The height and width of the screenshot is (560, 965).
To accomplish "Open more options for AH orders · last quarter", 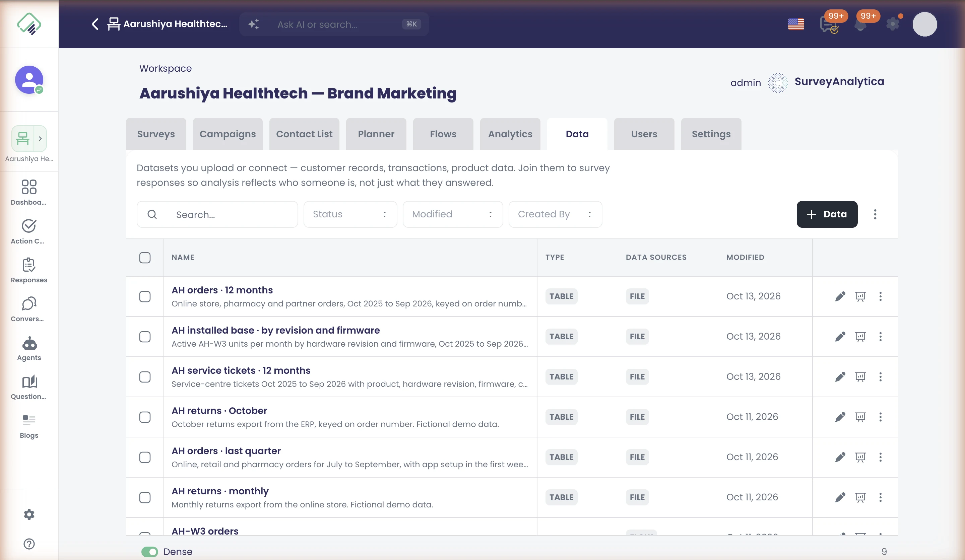I will 880,457.
